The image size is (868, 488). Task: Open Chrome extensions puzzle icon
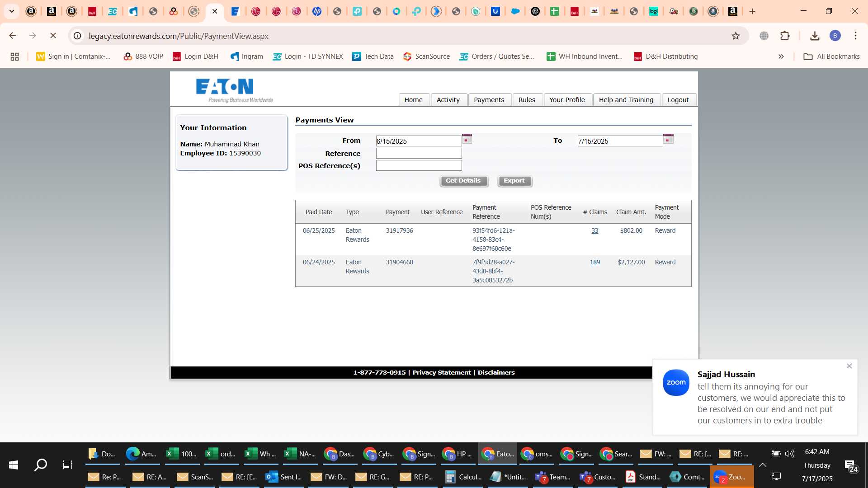785,36
